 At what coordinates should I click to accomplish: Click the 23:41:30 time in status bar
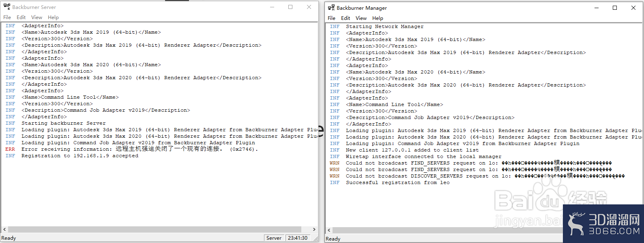pos(298,238)
